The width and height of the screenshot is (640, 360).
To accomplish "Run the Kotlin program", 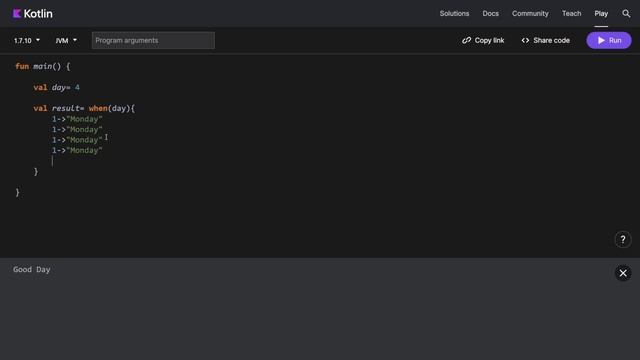I will pyautogui.click(x=609, y=40).
